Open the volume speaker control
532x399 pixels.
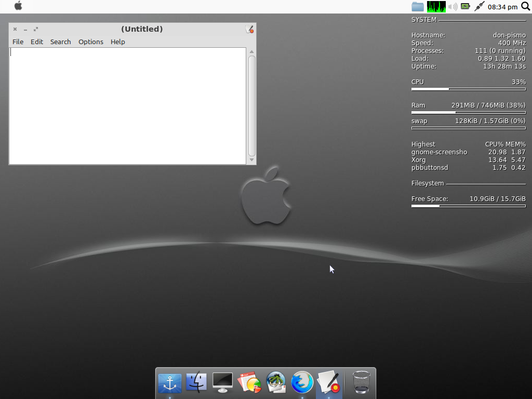[x=453, y=7]
